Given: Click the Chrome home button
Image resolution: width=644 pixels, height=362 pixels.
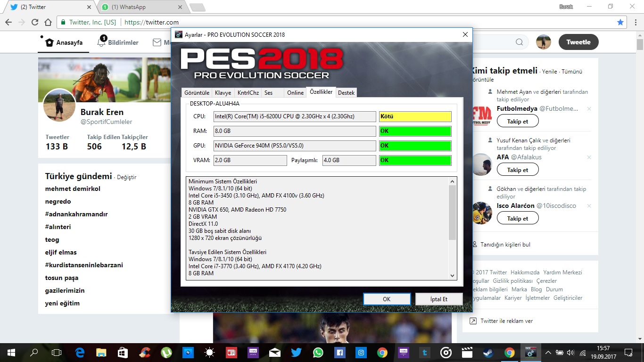Looking at the screenshot, I should (48, 22).
